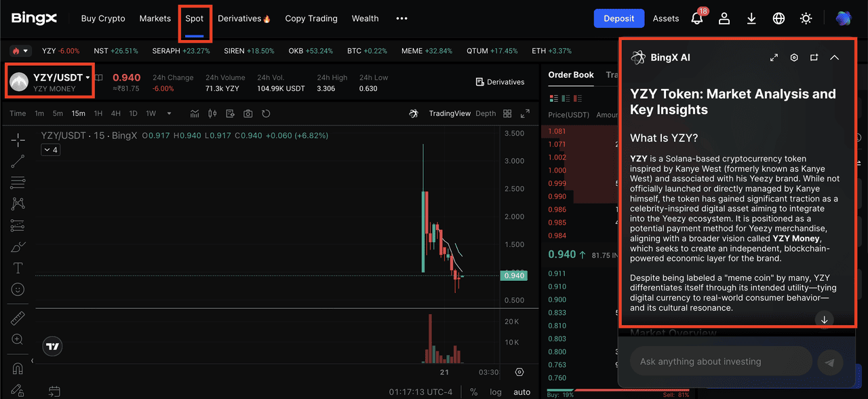Image resolution: width=868 pixels, height=399 pixels.
Task: Click the chart screenshot camera icon
Action: (248, 113)
